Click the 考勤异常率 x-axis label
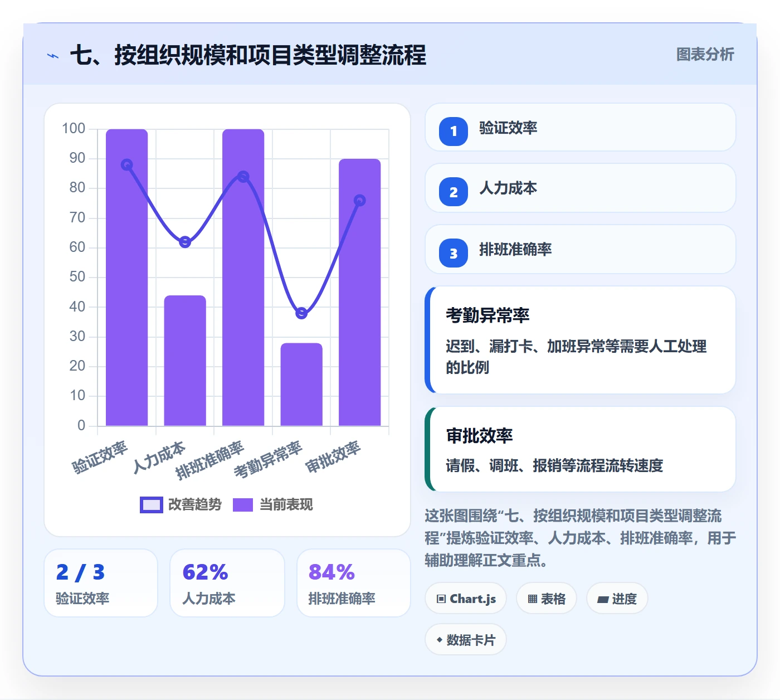This screenshot has width=780, height=700. coord(268,460)
